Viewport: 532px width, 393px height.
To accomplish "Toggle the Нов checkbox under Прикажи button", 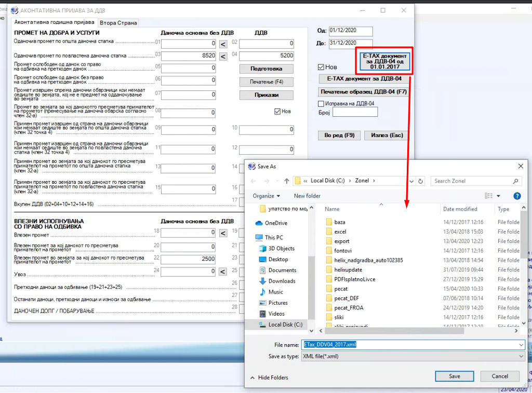I will pos(277,112).
